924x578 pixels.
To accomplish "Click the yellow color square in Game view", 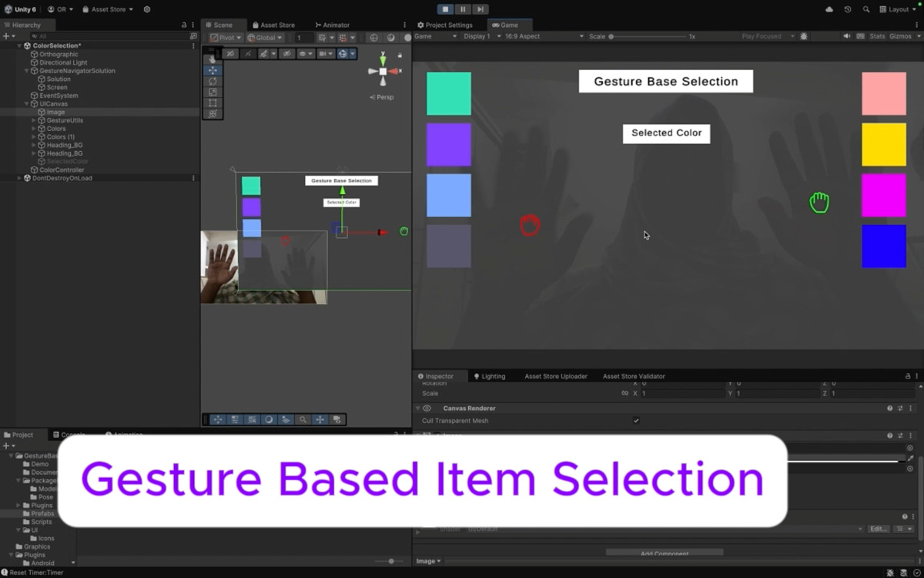I will pyautogui.click(x=884, y=144).
